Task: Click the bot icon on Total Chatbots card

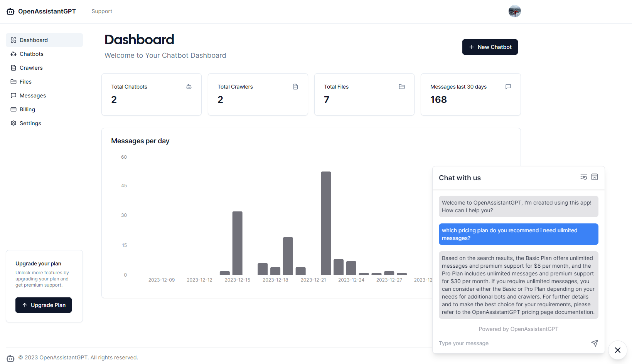Action: click(189, 87)
